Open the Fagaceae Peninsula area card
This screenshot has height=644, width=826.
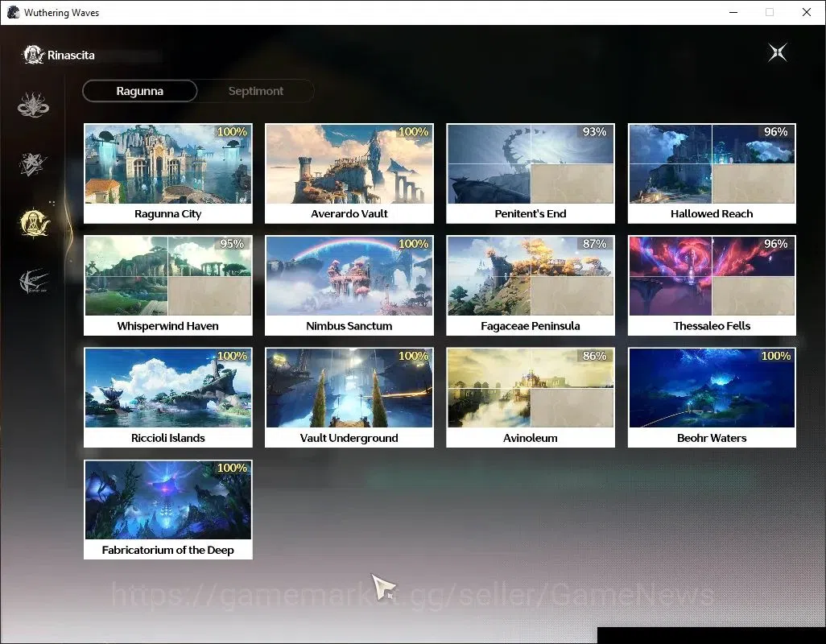click(531, 286)
